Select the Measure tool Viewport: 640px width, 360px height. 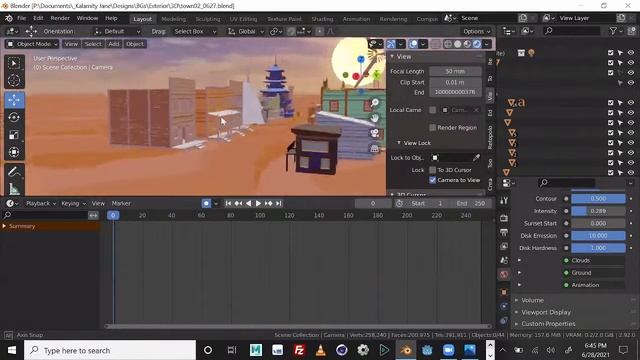coord(14,188)
